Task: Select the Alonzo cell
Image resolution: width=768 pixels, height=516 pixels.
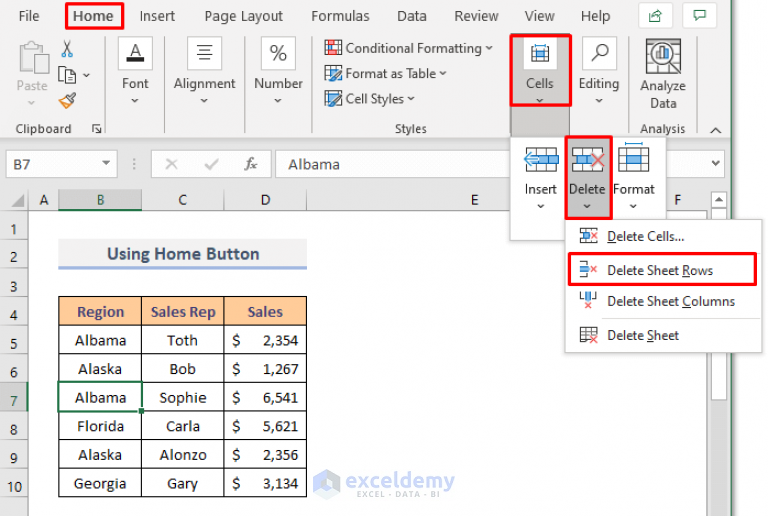Action: point(183,455)
